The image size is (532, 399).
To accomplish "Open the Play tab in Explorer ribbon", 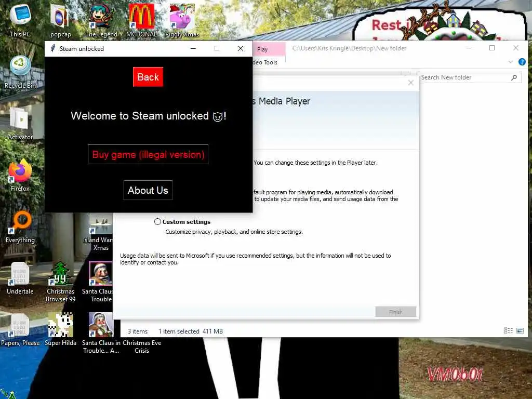I will tap(262, 49).
